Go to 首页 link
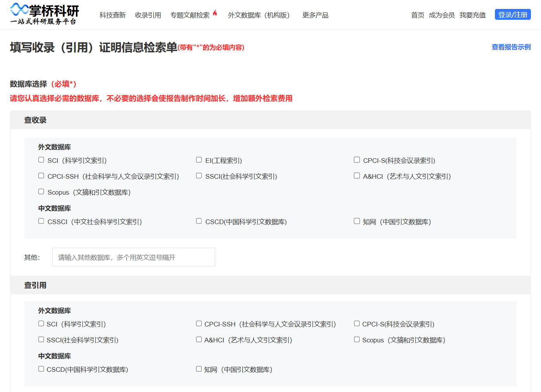Viewport: 541px width, 392px height. tap(418, 15)
